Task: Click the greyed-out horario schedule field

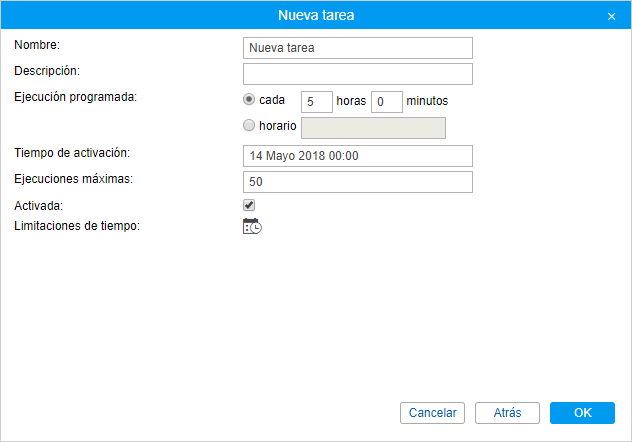Action: click(x=373, y=127)
